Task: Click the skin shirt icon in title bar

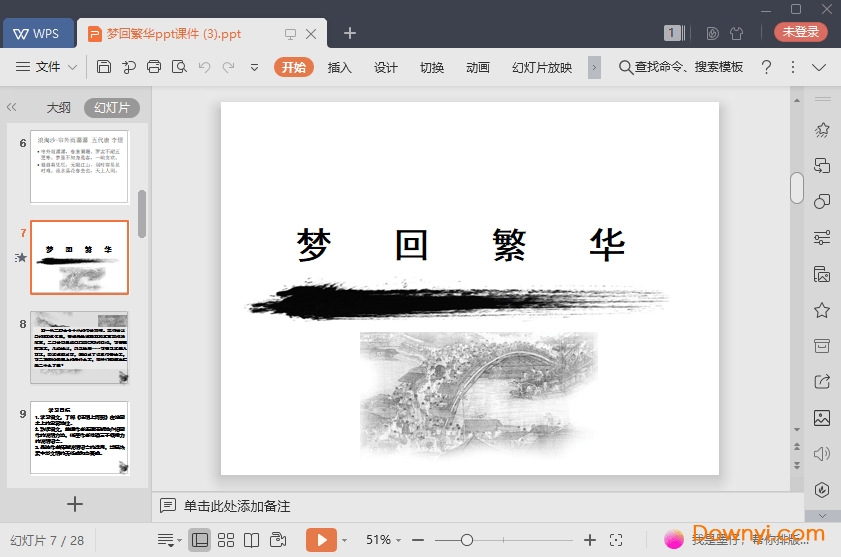Action: point(736,33)
